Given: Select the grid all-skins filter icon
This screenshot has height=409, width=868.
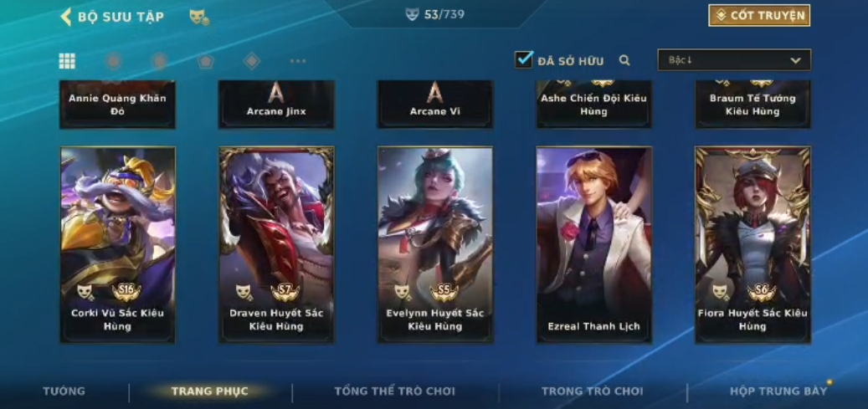Looking at the screenshot, I should click(67, 61).
